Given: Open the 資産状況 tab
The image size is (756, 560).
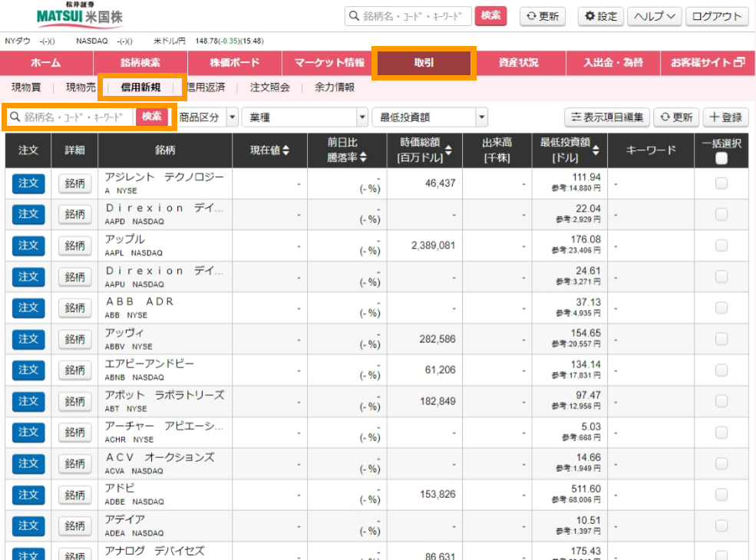Looking at the screenshot, I should pyautogui.click(x=518, y=63).
